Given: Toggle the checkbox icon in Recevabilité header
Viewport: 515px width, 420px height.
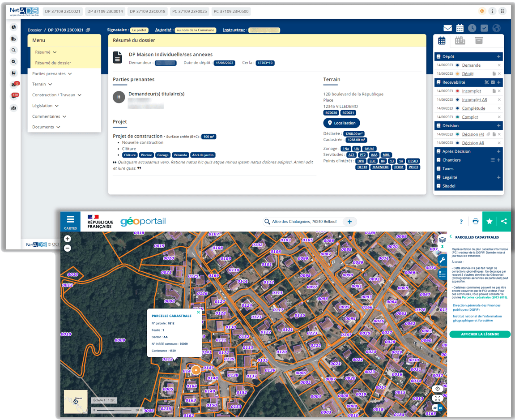Looking at the screenshot, I should click(493, 82).
